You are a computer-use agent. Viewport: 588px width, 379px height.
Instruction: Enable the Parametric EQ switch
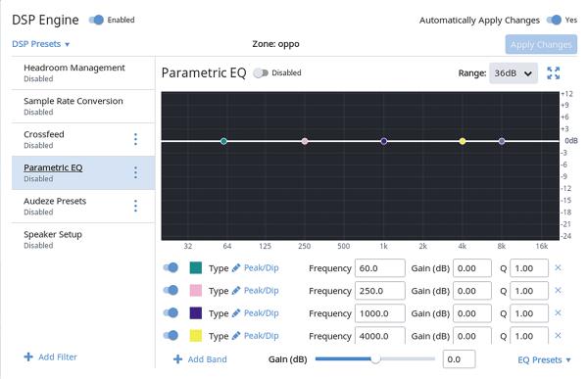coord(261,73)
